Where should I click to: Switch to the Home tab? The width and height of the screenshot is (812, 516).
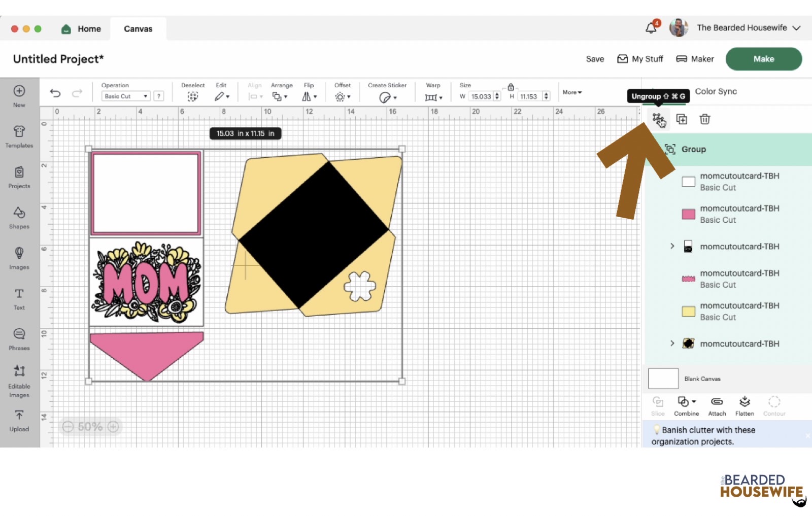click(81, 29)
